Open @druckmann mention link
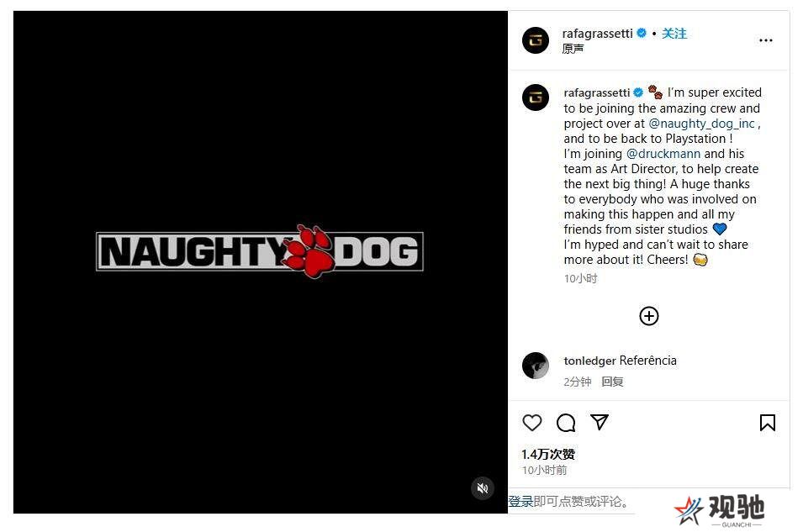The image size is (803, 532). click(x=663, y=154)
